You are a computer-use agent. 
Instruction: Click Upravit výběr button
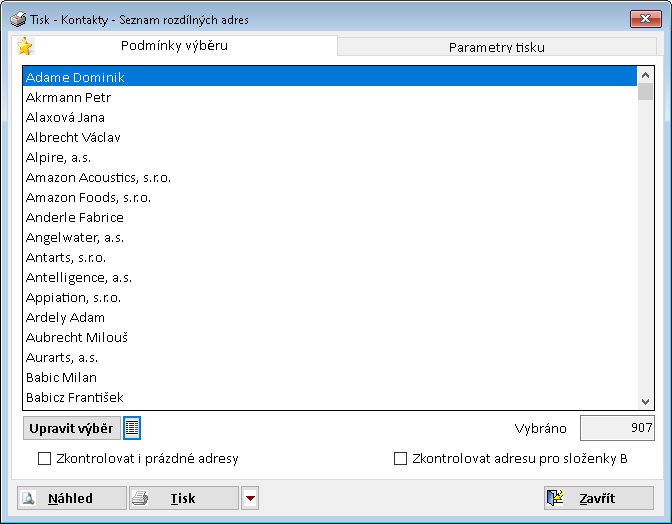[71, 428]
